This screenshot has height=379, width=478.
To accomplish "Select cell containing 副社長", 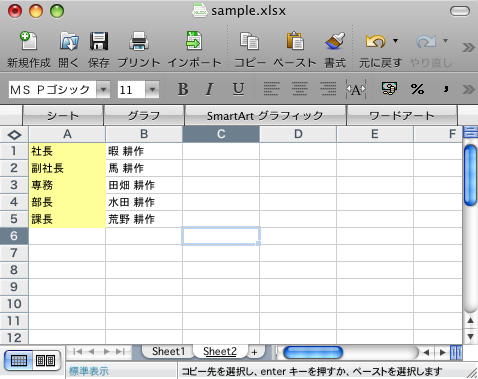I will click(67, 168).
